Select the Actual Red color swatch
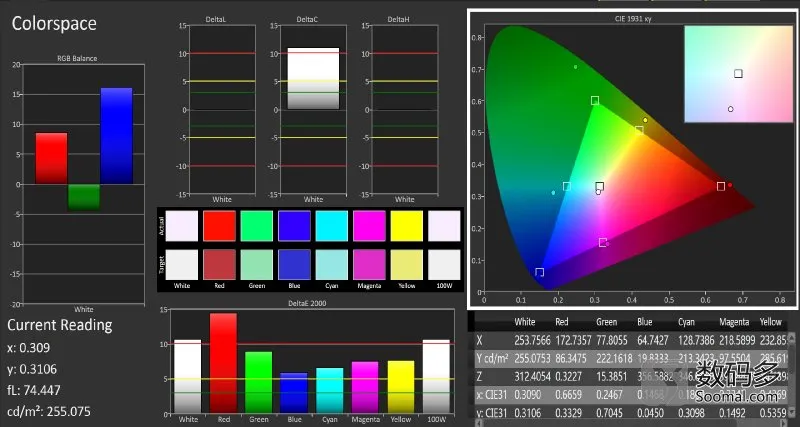The image size is (800, 427). coord(219,225)
